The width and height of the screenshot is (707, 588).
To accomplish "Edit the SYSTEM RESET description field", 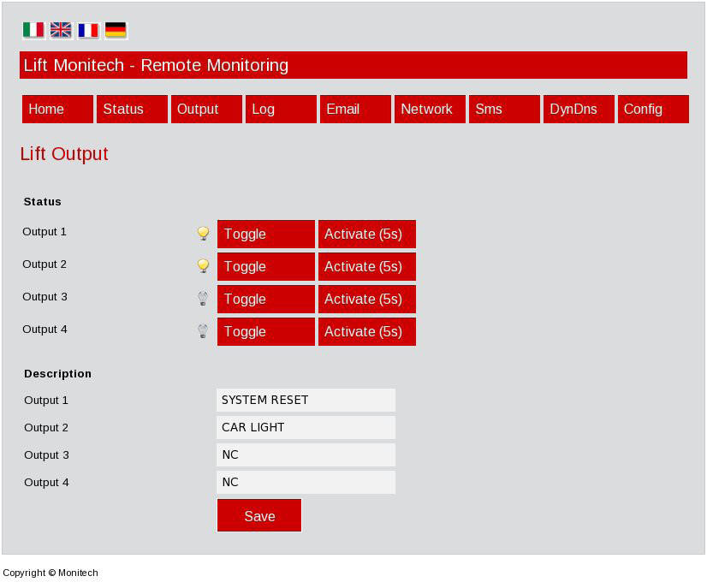I will [306, 400].
